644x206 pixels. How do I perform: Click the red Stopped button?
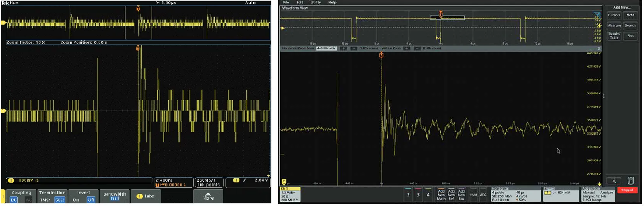(x=627, y=190)
